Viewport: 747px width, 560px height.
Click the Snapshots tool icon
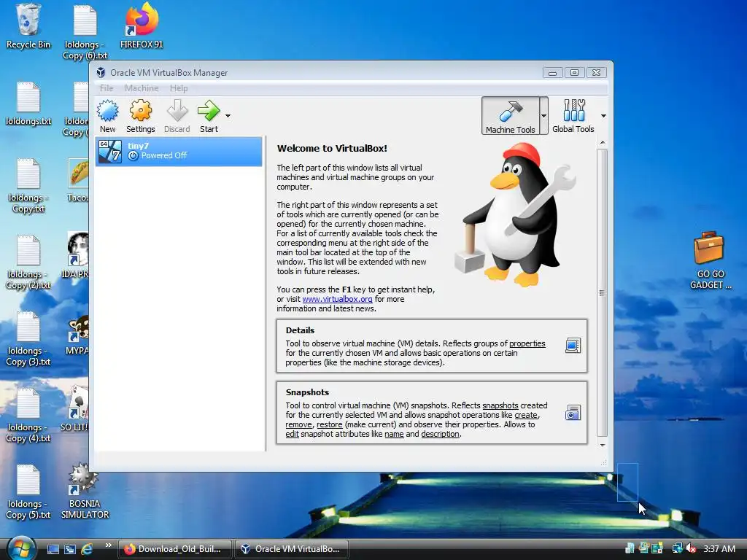(573, 413)
